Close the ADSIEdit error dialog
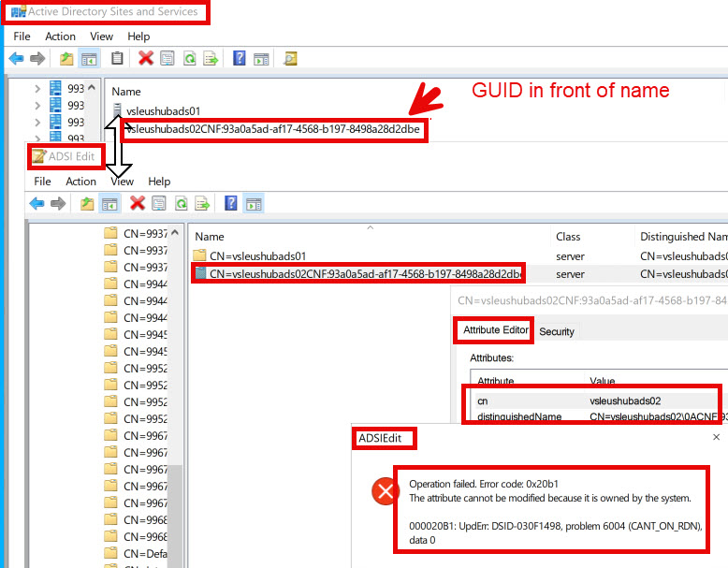728x568 pixels. (716, 437)
